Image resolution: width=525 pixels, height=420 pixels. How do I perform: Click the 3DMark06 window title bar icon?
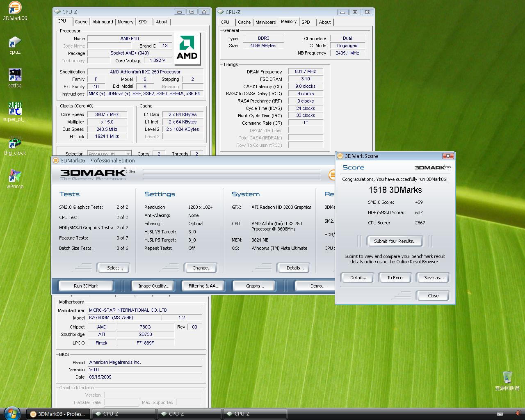56,160
